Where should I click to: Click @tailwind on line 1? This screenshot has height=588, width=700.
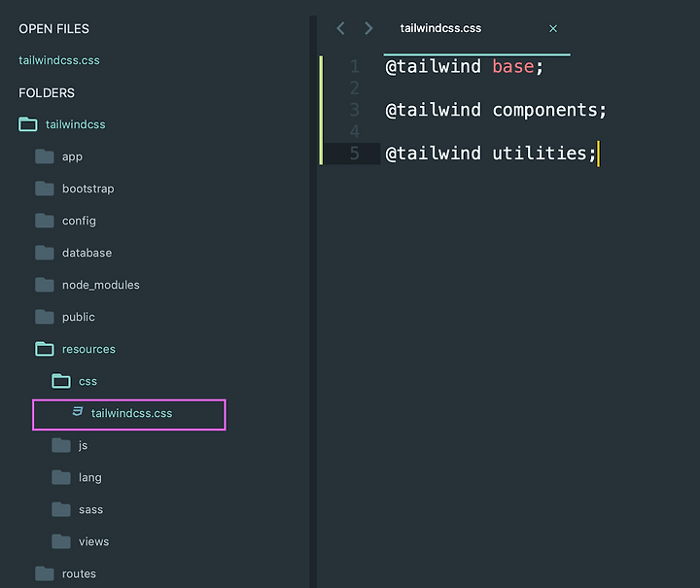433,66
